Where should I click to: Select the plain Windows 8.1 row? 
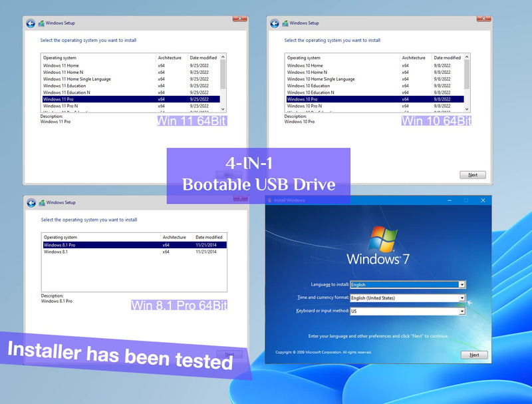135,252
